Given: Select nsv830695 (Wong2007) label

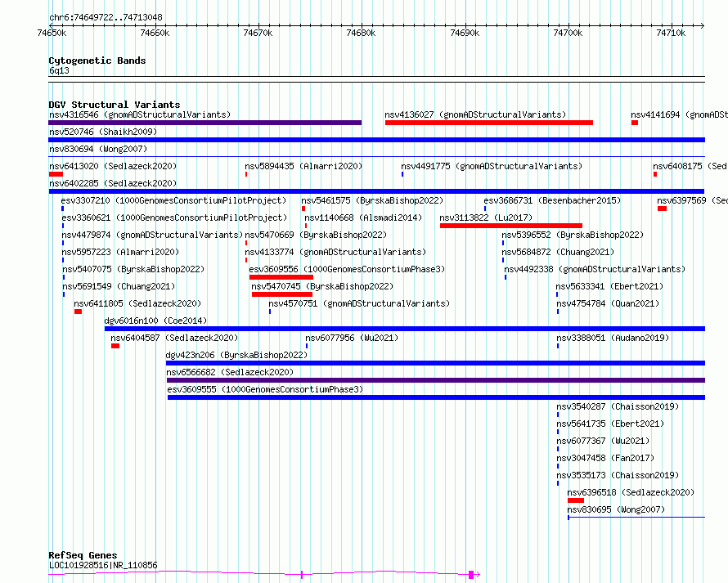Looking at the screenshot, I should (616, 509).
